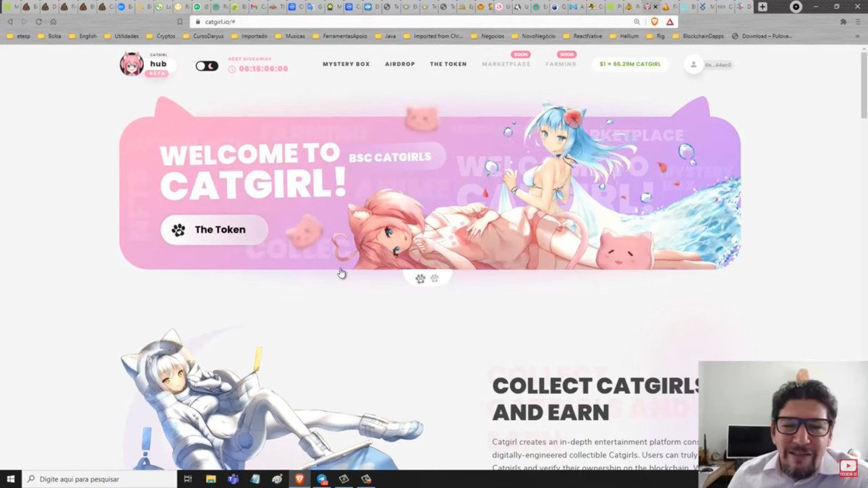Select the Marketplace nav item
The image size is (868, 488).
506,64
